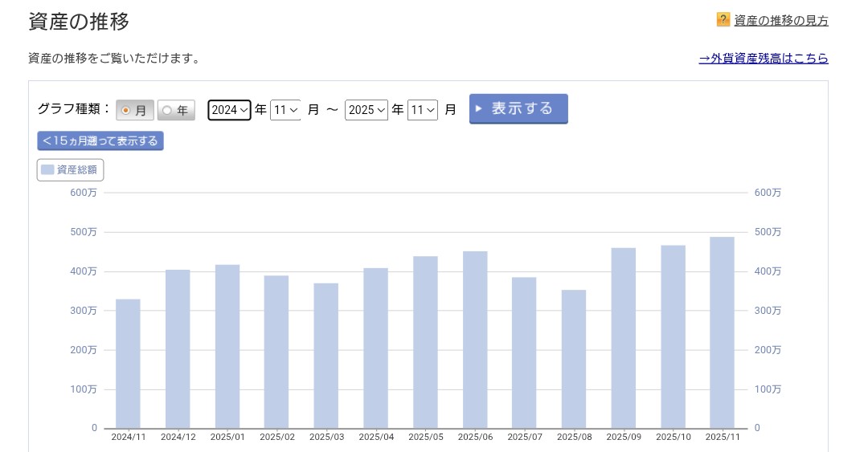Open the end month dropdown

point(422,110)
